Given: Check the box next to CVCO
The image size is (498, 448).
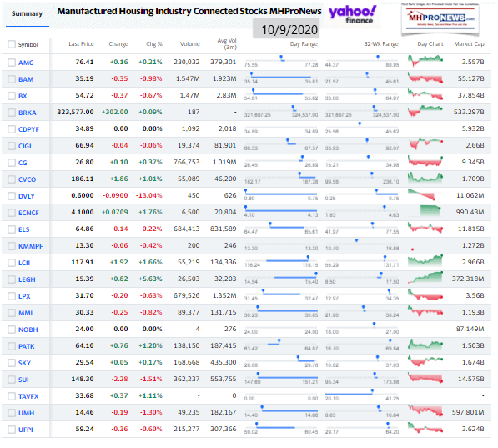Looking at the screenshot, I should tap(12, 179).
